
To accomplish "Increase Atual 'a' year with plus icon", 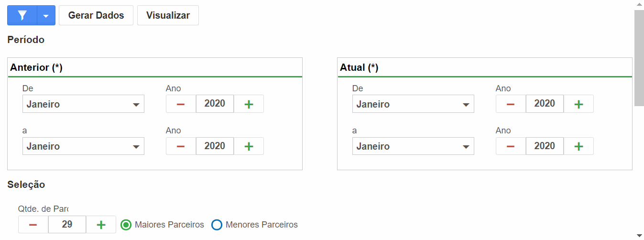I will click(579, 146).
